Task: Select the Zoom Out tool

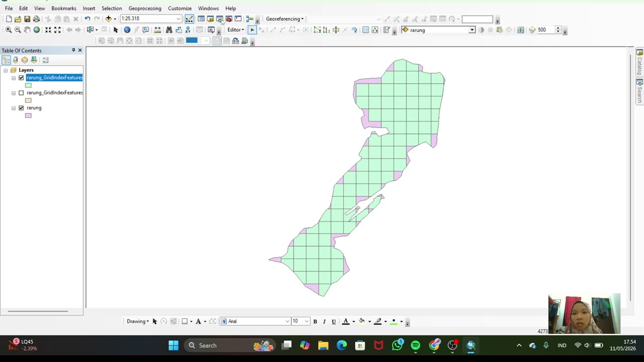Action: click(18, 30)
